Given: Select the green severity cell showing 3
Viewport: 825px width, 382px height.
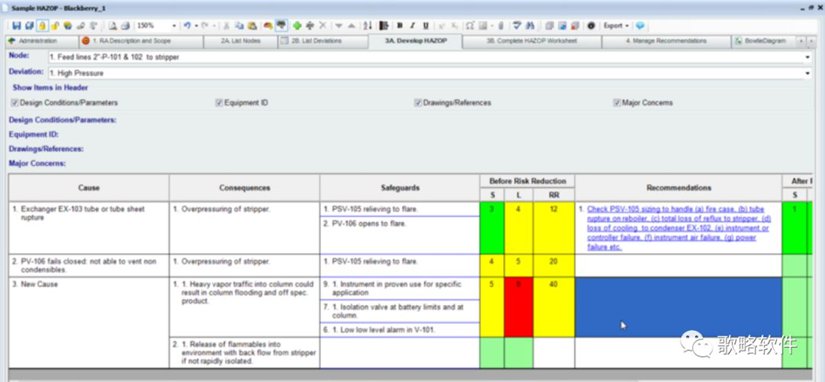Looking at the screenshot, I should pos(492,228).
